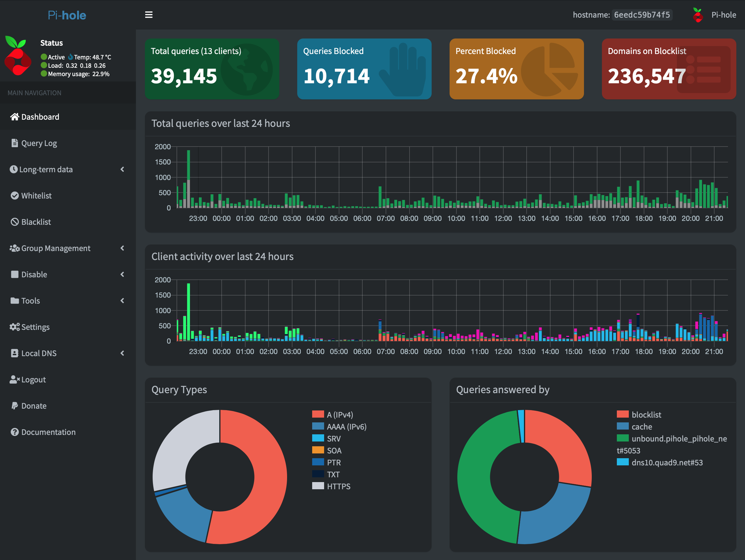Click the green Active status dot
This screenshot has width=745, height=560.
(x=44, y=57)
